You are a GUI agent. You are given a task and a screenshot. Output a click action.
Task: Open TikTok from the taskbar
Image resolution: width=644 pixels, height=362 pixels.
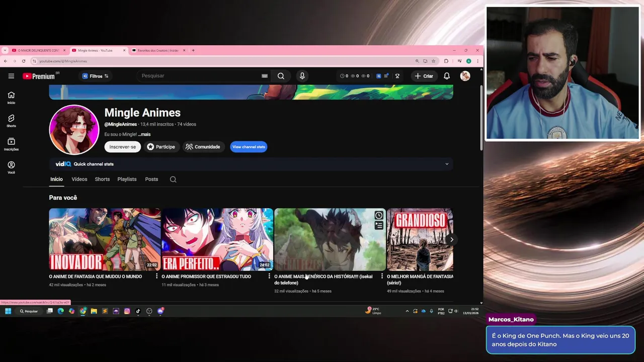point(138,311)
